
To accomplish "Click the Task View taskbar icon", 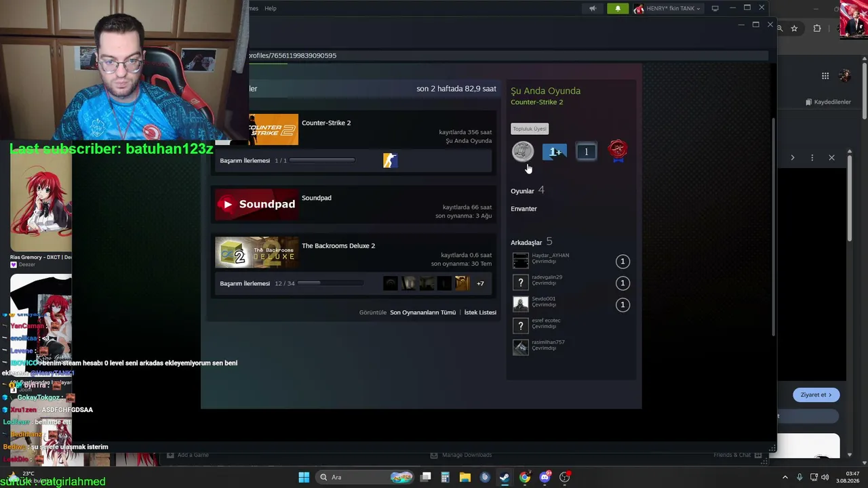I will tap(425, 477).
